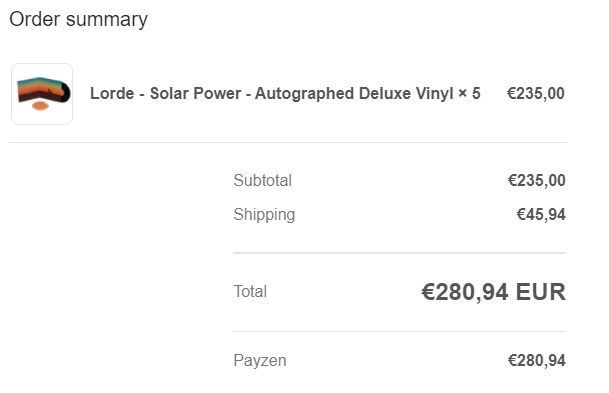Click the Total label
The height and width of the screenshot is (393, 609).
click(x=250, y=291)
